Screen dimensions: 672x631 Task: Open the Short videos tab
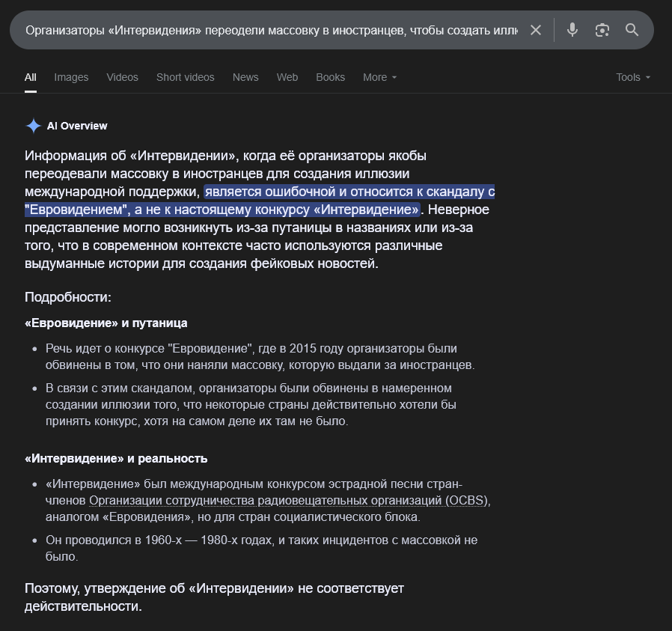pos(185,77)
